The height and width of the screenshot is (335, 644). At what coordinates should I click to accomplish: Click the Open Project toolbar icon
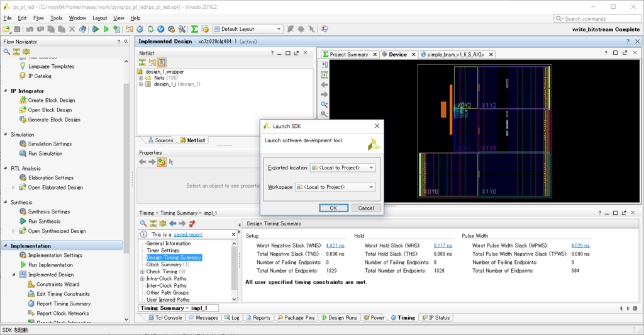click(6, 29)
